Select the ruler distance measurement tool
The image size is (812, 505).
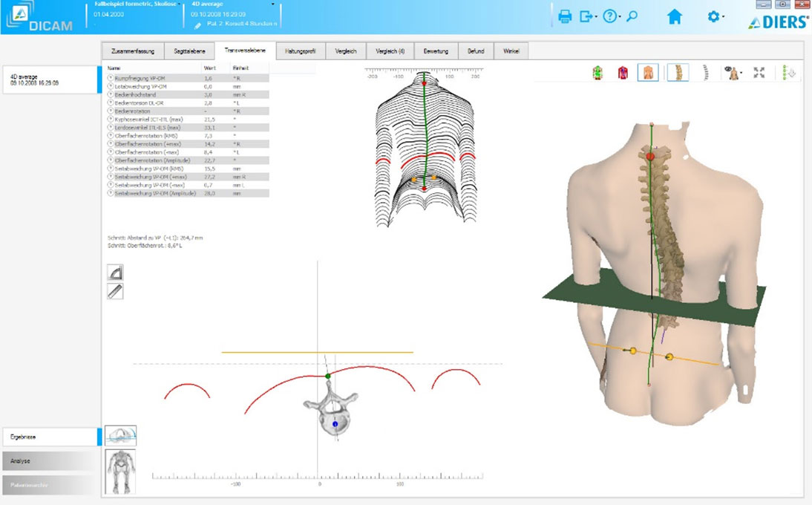(115, 291)
